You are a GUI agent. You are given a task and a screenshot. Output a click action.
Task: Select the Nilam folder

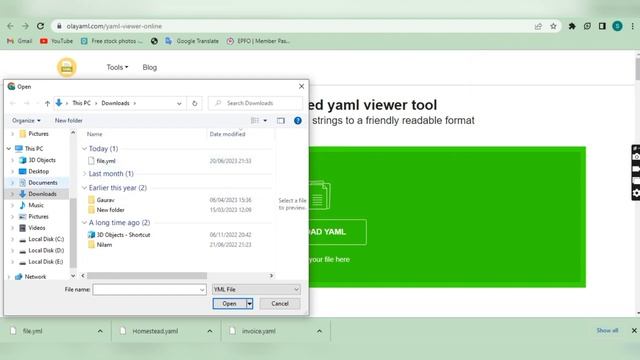coord(104,245)
